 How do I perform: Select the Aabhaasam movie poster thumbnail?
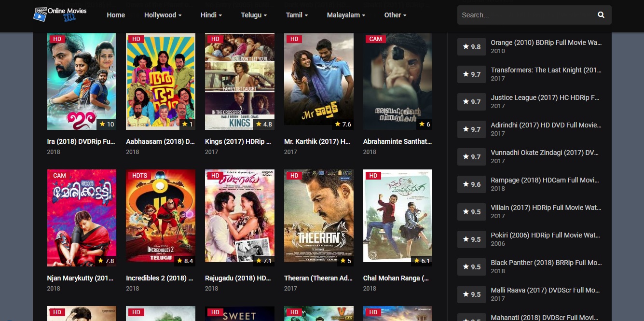161,81
